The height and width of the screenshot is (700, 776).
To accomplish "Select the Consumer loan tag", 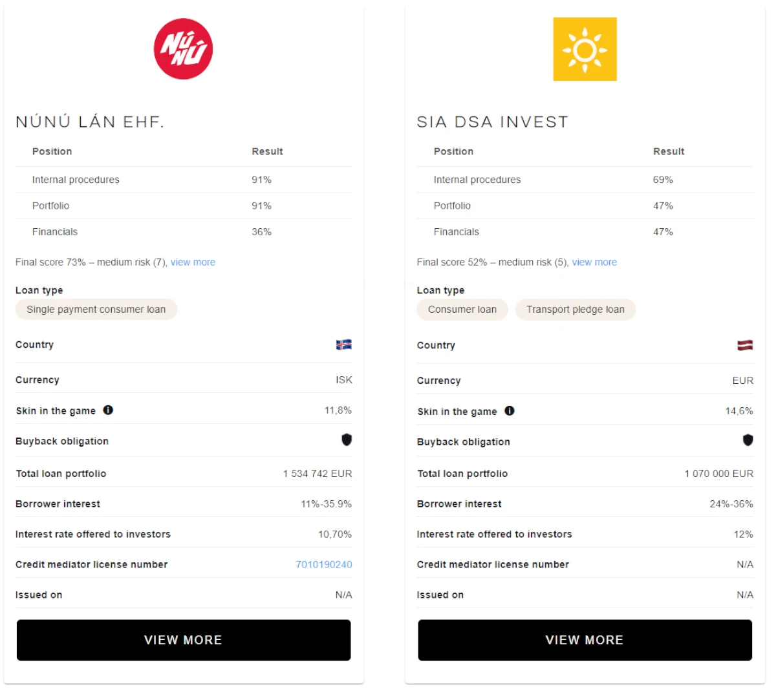I will pos(462,310).
